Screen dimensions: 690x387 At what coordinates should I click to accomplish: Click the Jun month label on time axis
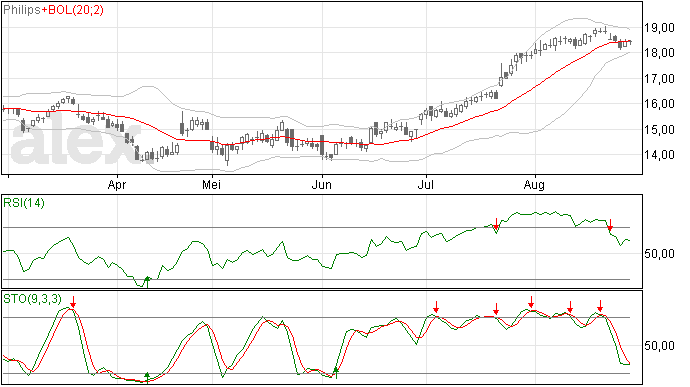(321, 185)
